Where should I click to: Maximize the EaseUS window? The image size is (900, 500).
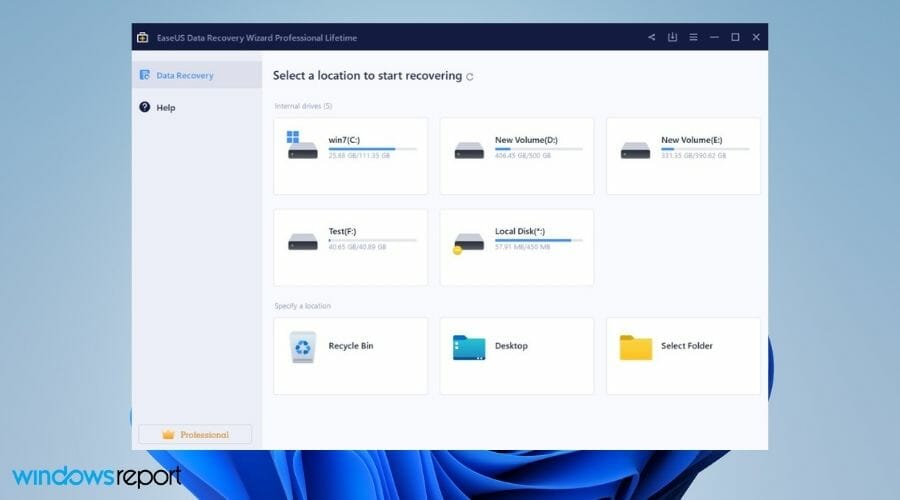pyautogui.click(x=735, y=37)
